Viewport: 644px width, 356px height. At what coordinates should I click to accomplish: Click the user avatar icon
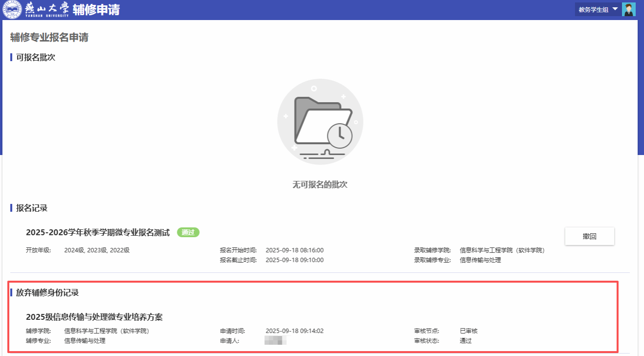click(x=628, y=9)
